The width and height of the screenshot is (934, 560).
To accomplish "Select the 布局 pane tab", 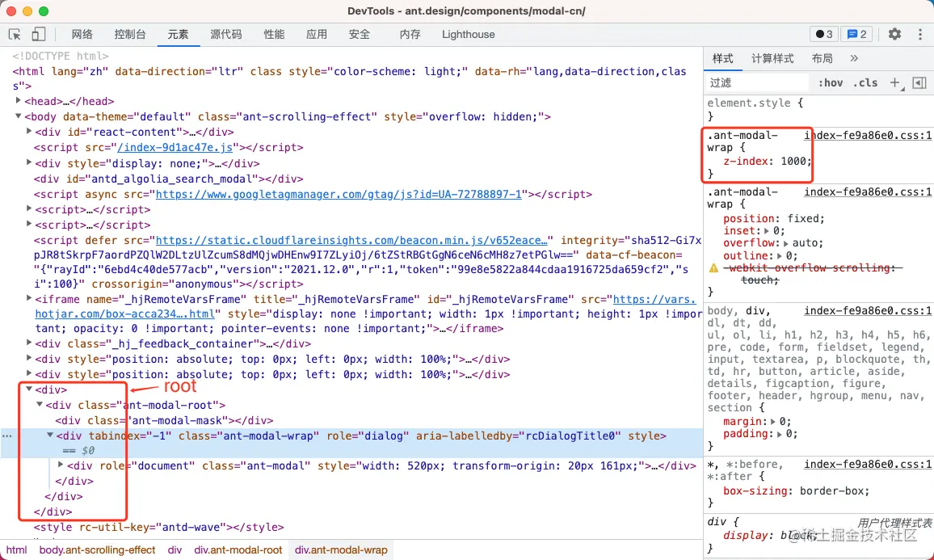I will (822, 58).
